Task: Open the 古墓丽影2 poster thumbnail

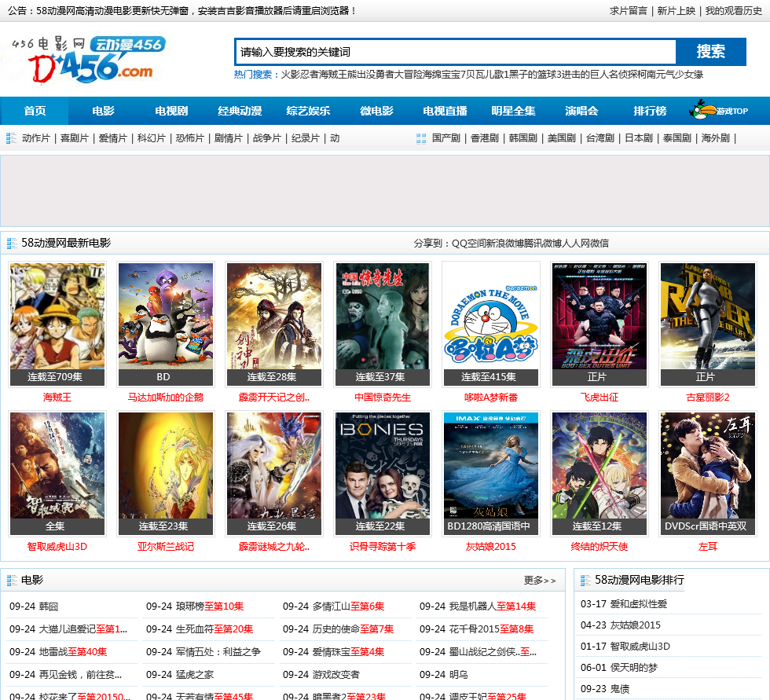Action: pos(708,324)
